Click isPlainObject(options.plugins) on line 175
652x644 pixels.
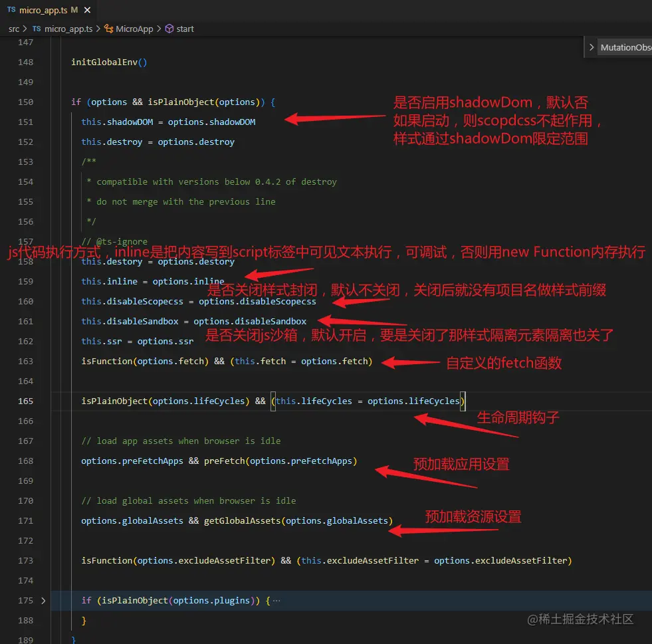(x=178, y=600)
